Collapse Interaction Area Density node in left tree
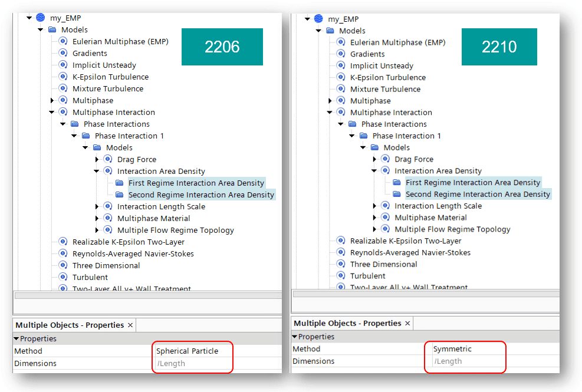Screen dimensions: 582x392 pos(97,172)
